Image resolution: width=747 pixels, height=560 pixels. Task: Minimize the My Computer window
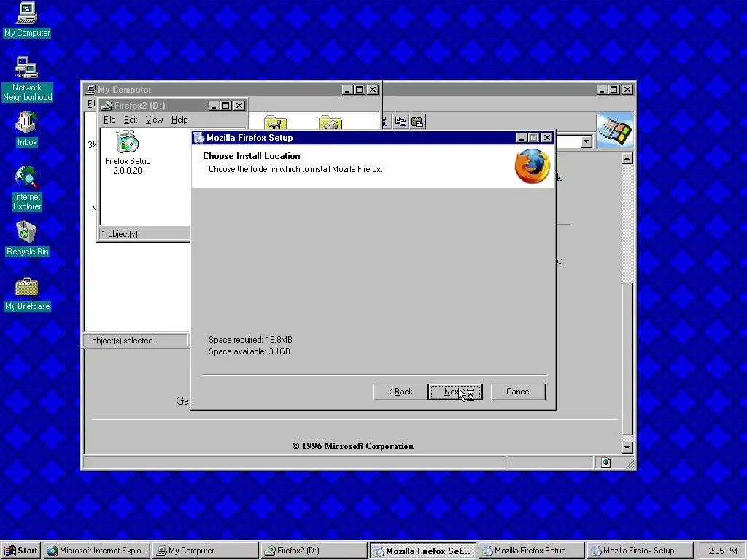[x=347, y=90]
